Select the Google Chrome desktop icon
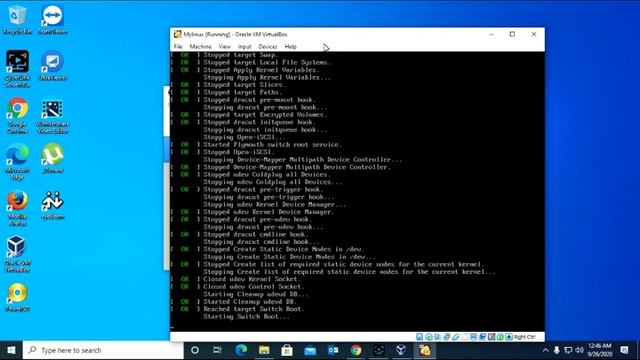The image size is (640, 360). 17,116
